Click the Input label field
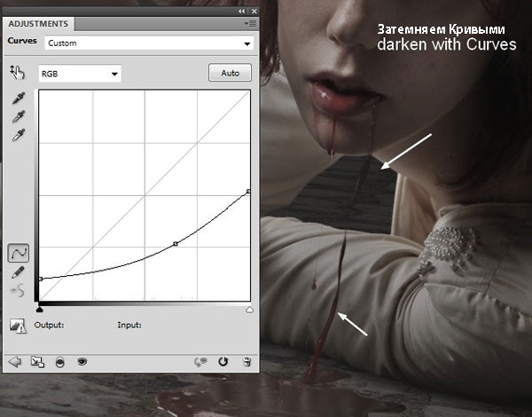 point(129,325)
